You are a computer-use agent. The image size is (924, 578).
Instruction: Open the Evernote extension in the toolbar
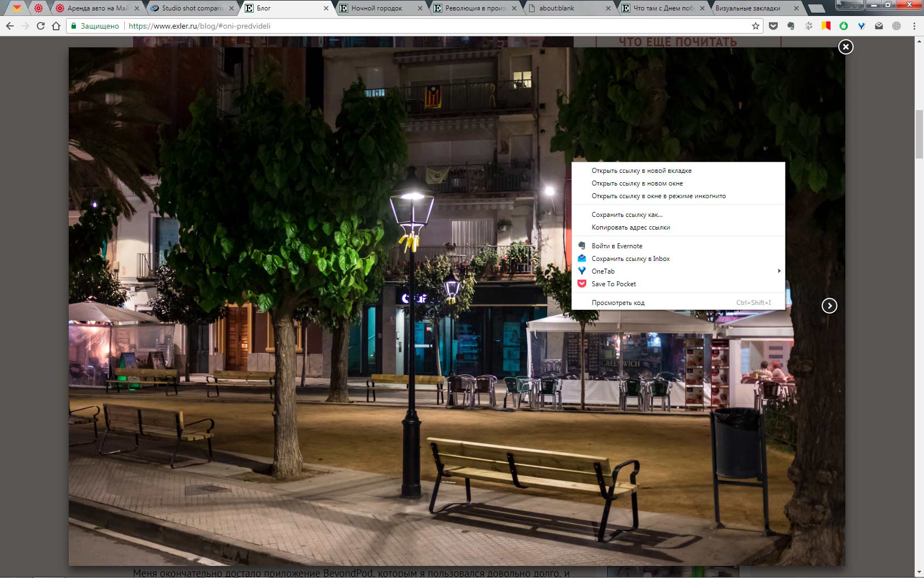click(x=791, y=26)
